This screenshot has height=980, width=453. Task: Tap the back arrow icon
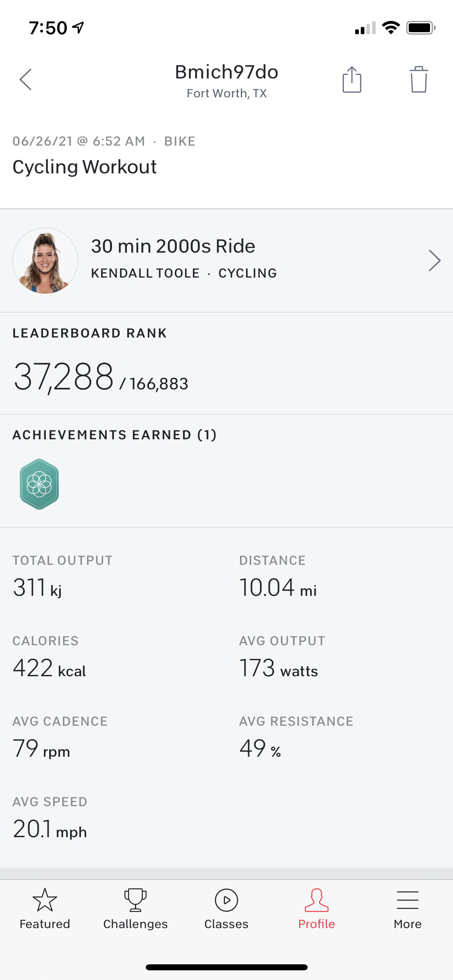[25, 79]
